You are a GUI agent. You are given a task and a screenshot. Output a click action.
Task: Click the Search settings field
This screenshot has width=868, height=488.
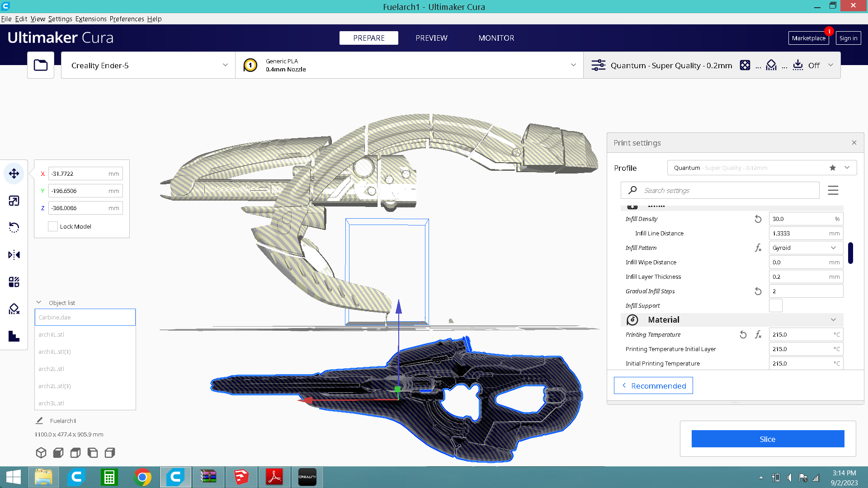(720, 190)
